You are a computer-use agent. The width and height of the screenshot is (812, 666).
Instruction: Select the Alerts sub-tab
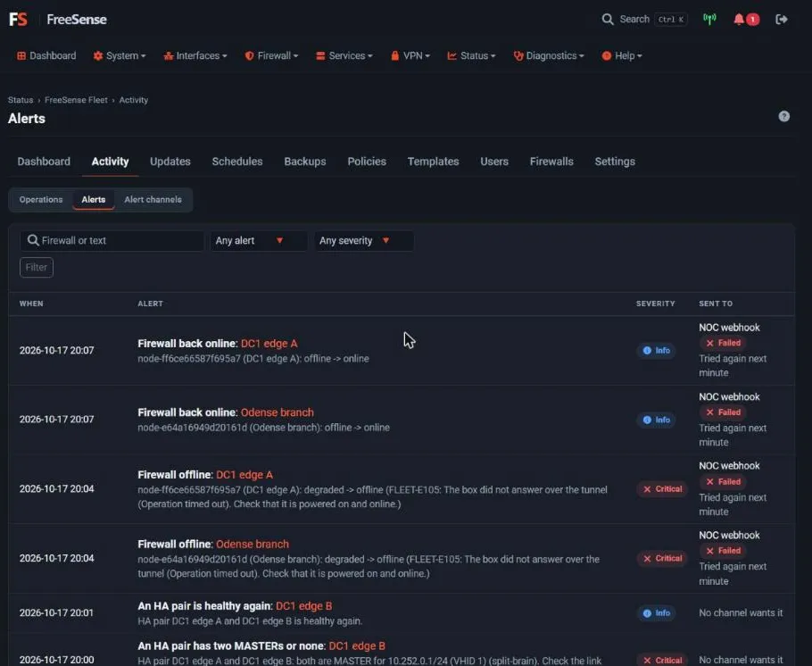pos(93,200)
